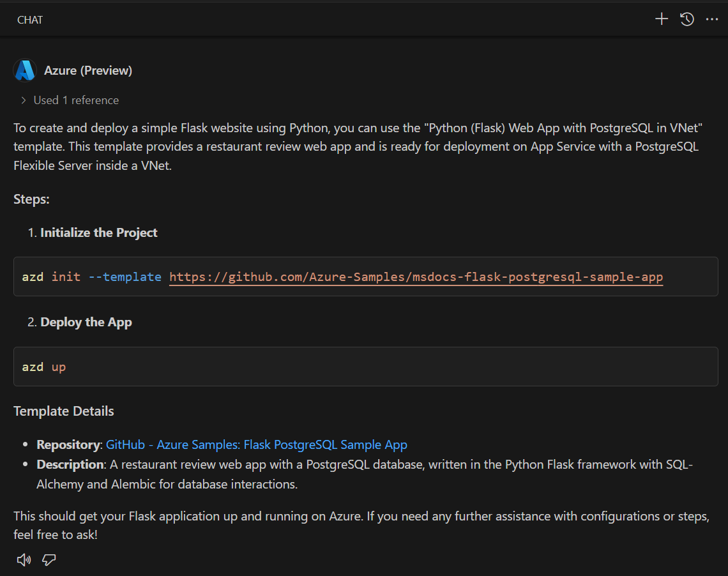The width and height of the screenshot is (728, 576).
Task: Open the Flask PostgreSQL Sample App repository link
Action: pos(256,444)
